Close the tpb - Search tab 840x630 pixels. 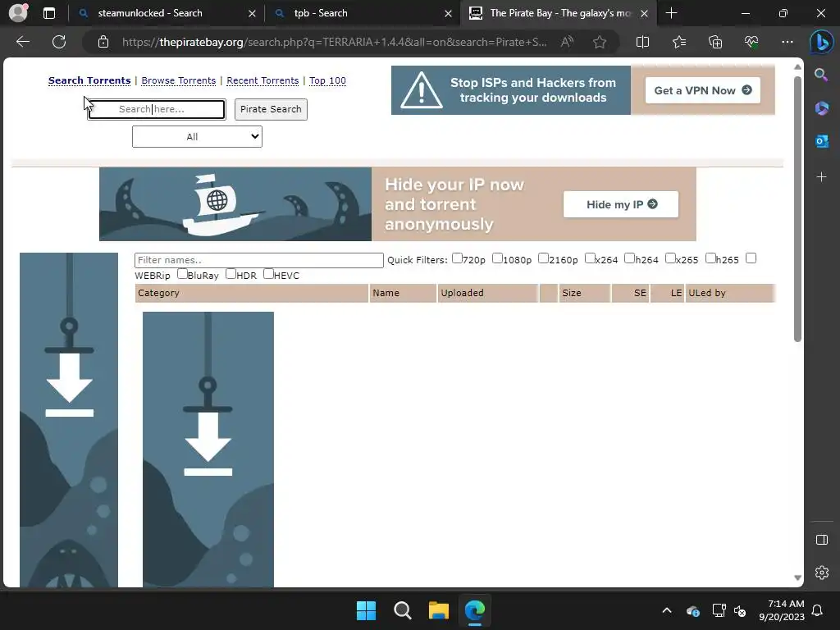(x=448, y=14)
